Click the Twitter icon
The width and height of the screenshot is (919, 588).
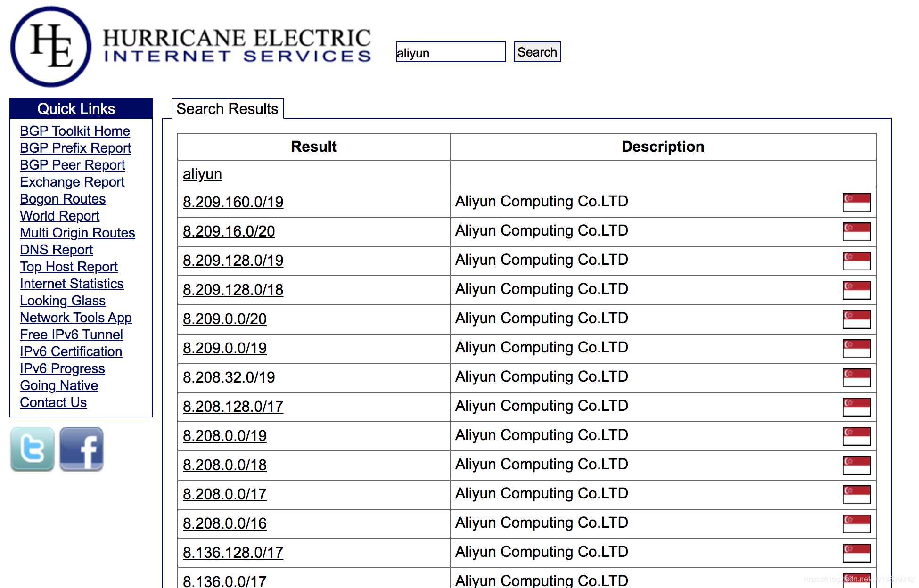point(33,449)
